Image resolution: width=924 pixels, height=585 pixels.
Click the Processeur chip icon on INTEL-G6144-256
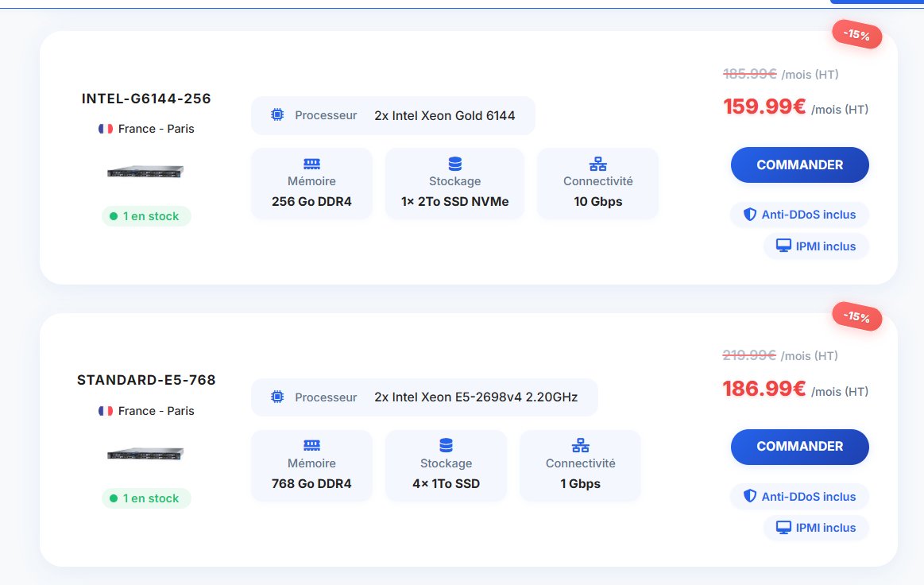(277, 114)
